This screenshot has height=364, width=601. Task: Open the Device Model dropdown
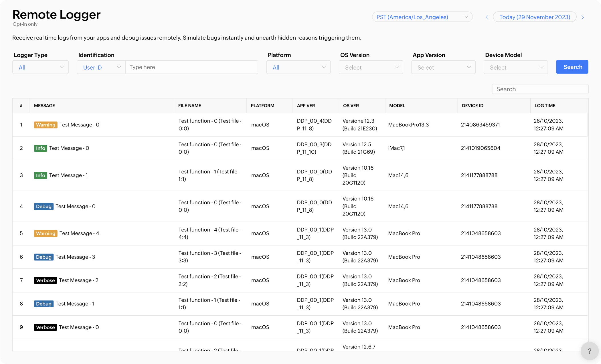click(x=515, y=67)
